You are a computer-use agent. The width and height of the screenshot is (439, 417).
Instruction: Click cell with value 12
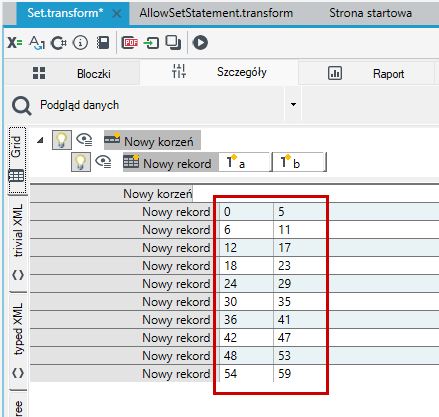(246, 248)
